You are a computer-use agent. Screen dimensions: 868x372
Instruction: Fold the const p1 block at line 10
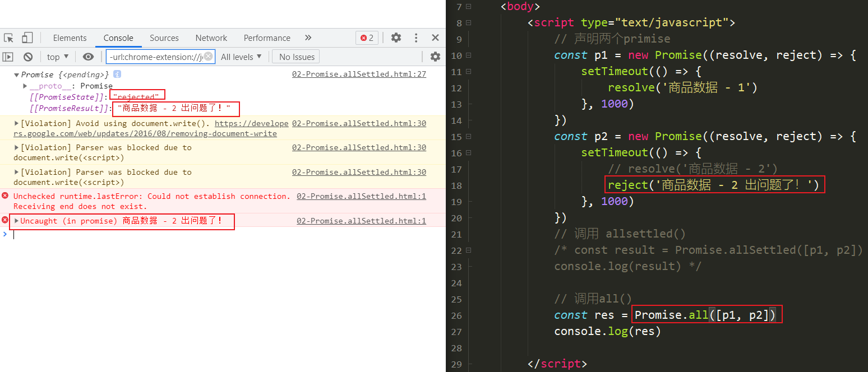pos(468,55)
